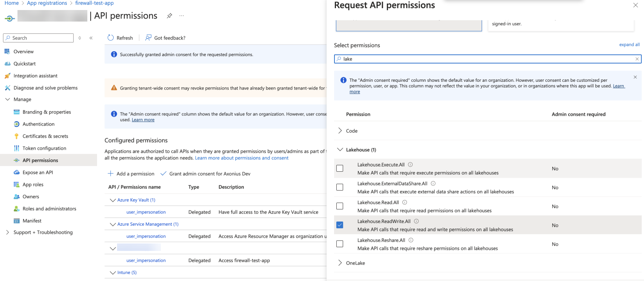The height and width of the screenshot is (281, 644).
Task: Tick the Lakehouse.Reshare.All checkbox
Action: (340, 244)
